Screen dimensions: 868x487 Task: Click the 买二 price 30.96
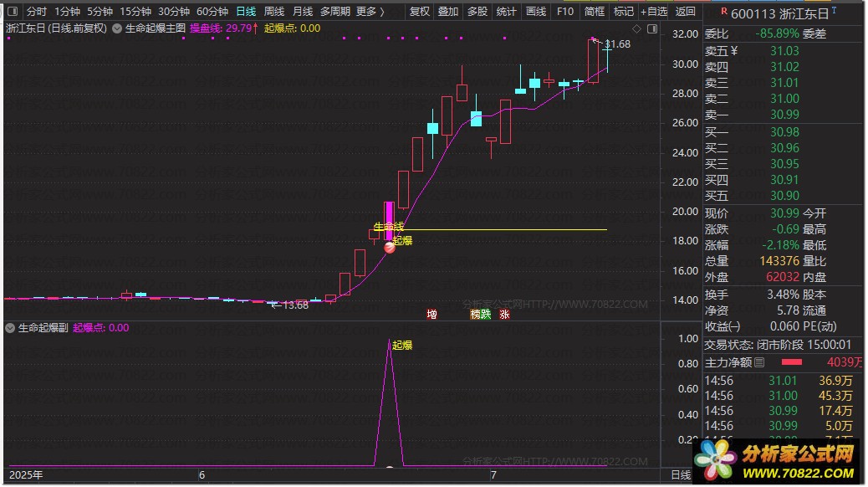pos(784,148)
